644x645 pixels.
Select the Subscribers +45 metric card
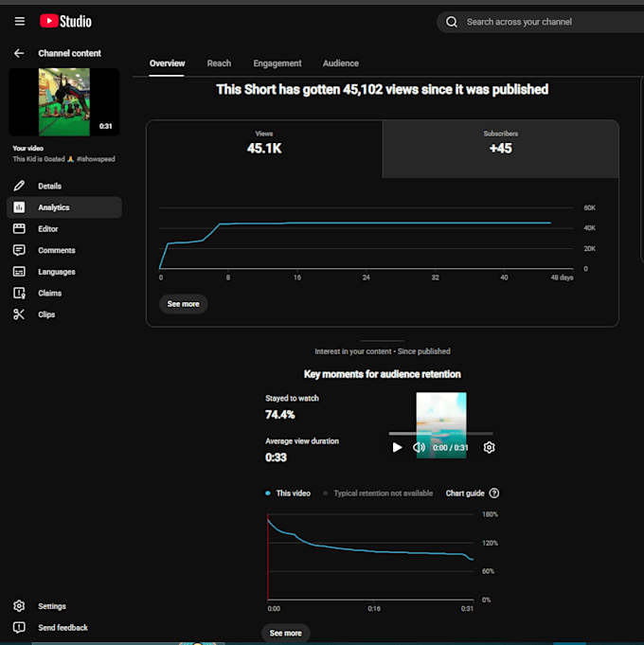[500, 149]
